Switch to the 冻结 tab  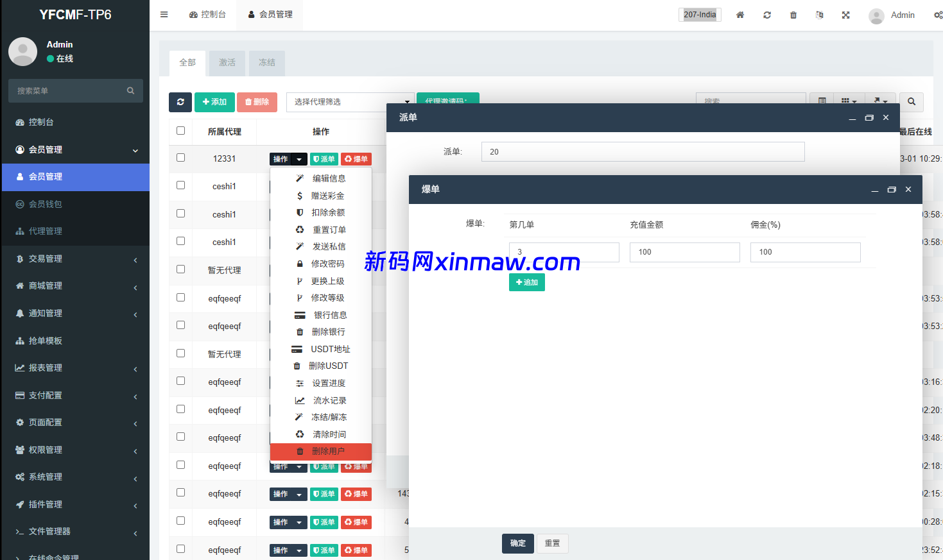(x=266, y=63)
